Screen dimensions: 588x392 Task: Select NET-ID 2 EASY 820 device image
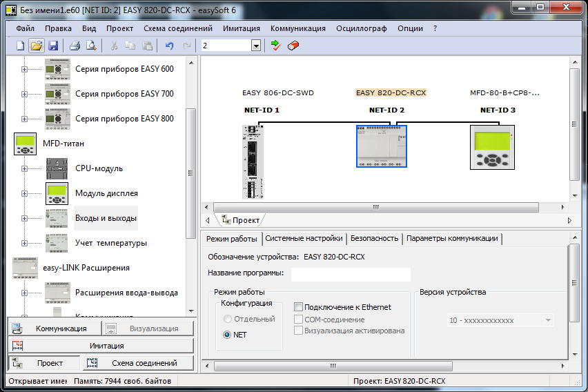[382, 146]
